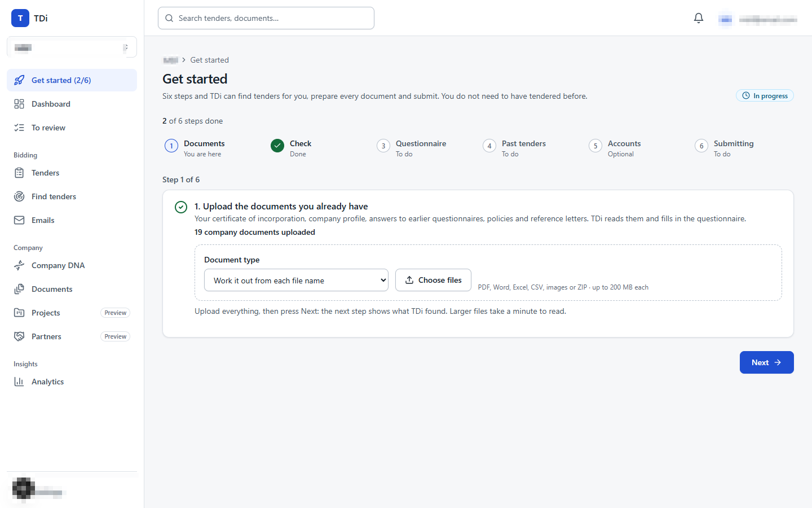Select step 5 Accounts (Optional)
Image resolution: width=812 pixels, height=508 pixels.
615,148
